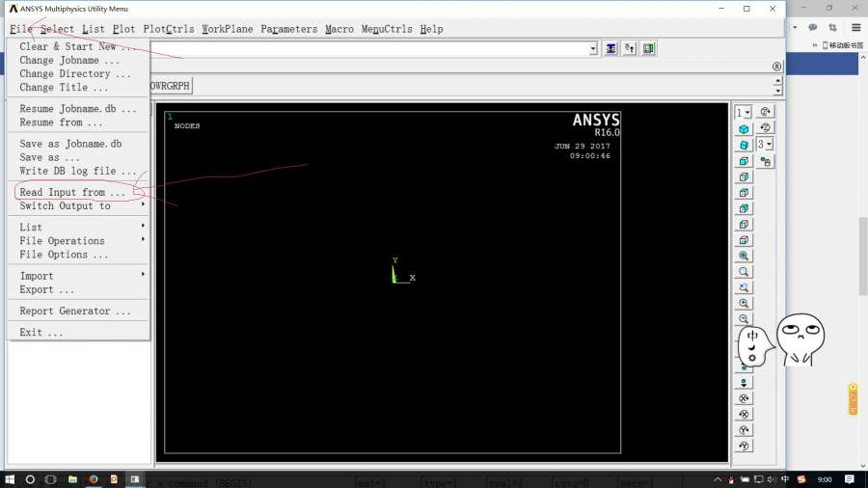Expand the command input history dropdown
The image size is (868, 488).
click(593, 48)
